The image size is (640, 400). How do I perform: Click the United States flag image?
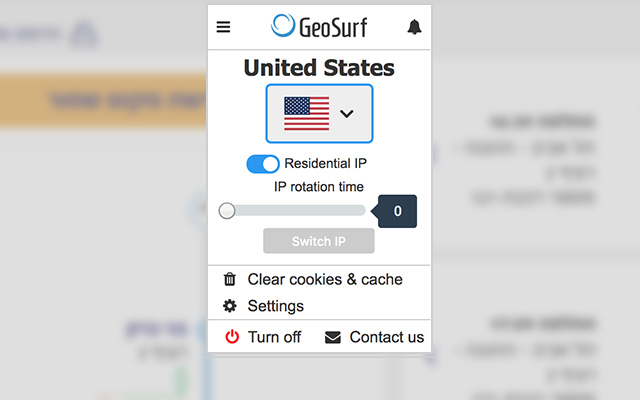[306, 114]
